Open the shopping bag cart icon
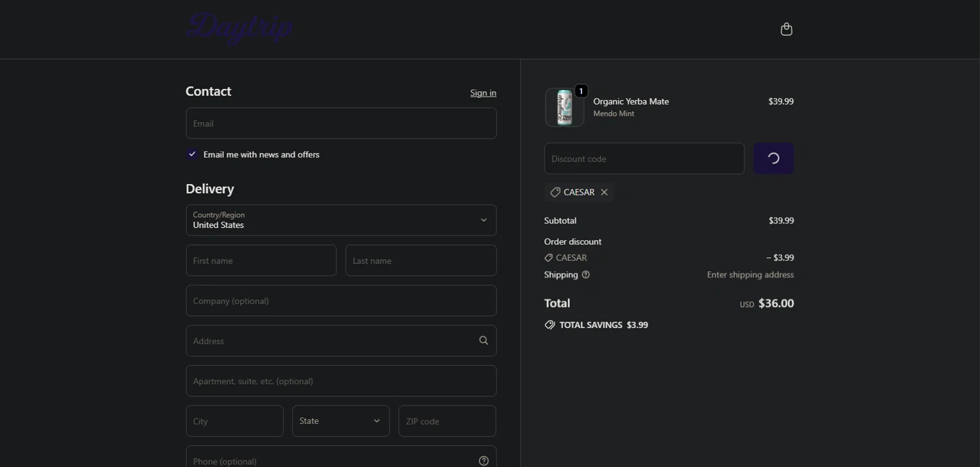This screenshot has width=980, height=467. click(787, 29)
